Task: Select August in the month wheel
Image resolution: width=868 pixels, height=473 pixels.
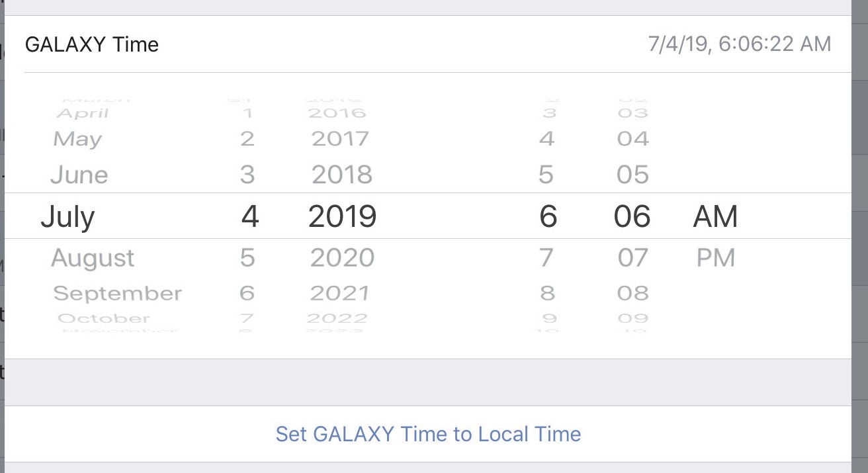Action: 93,257
